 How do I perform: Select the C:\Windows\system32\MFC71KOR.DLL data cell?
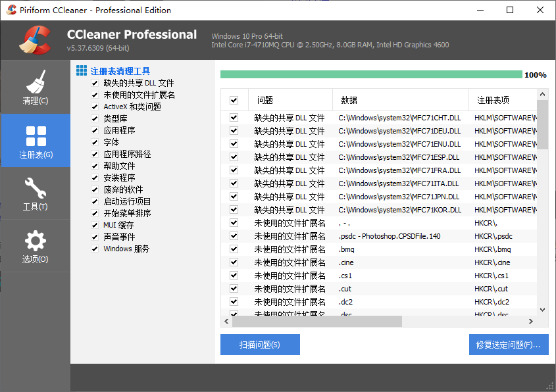click(x=399, y=210)
